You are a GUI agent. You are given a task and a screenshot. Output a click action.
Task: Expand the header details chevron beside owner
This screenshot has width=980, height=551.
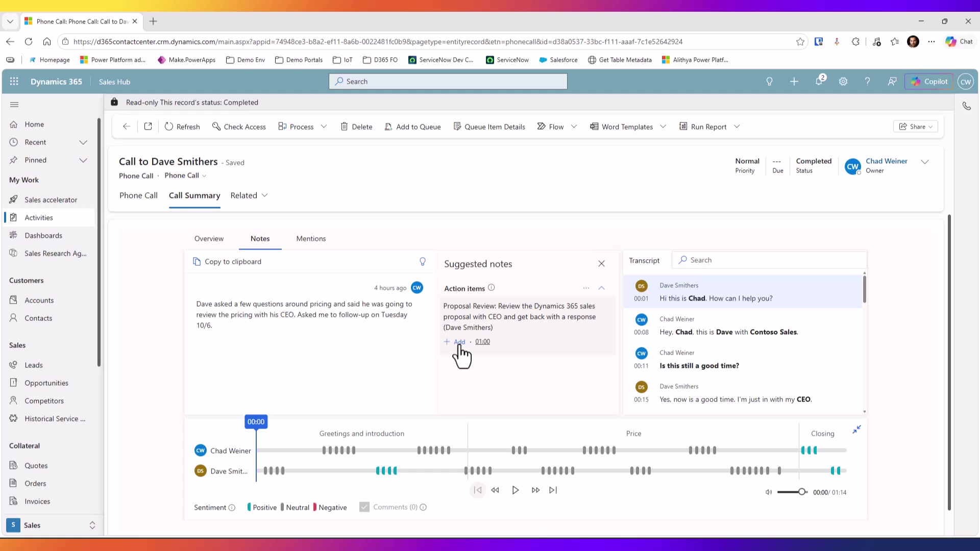(925, 162)
